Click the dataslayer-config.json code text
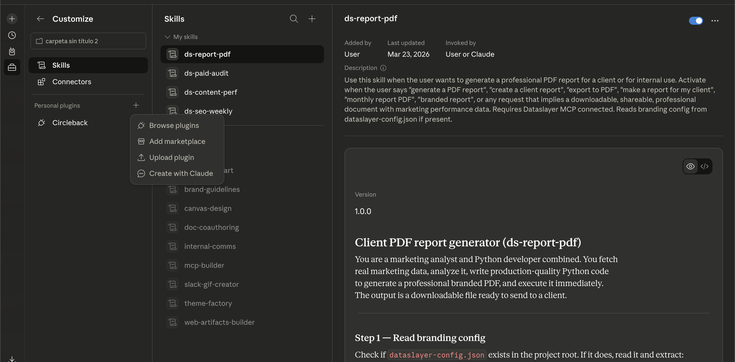The image size is (735, 362). click(437, 355)
